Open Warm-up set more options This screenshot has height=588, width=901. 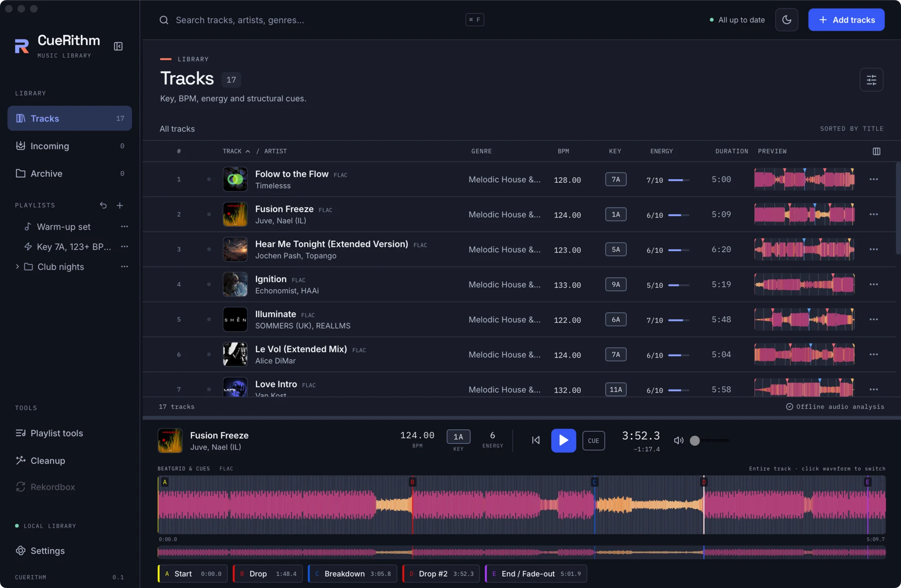click(124, 226)
